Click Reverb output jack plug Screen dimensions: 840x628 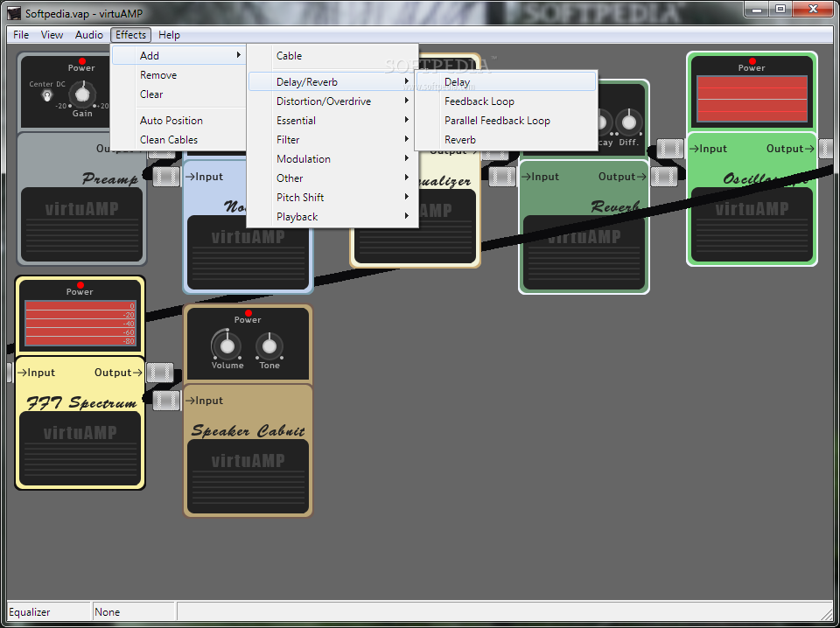tap(664, 177)
